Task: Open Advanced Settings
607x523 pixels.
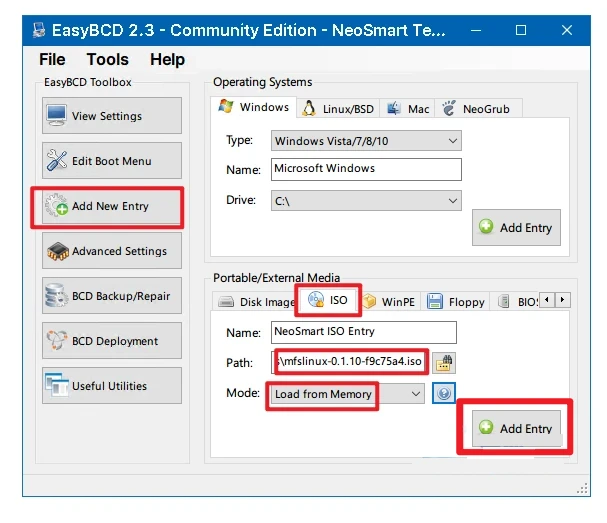Action: click(x=111, y=251)
